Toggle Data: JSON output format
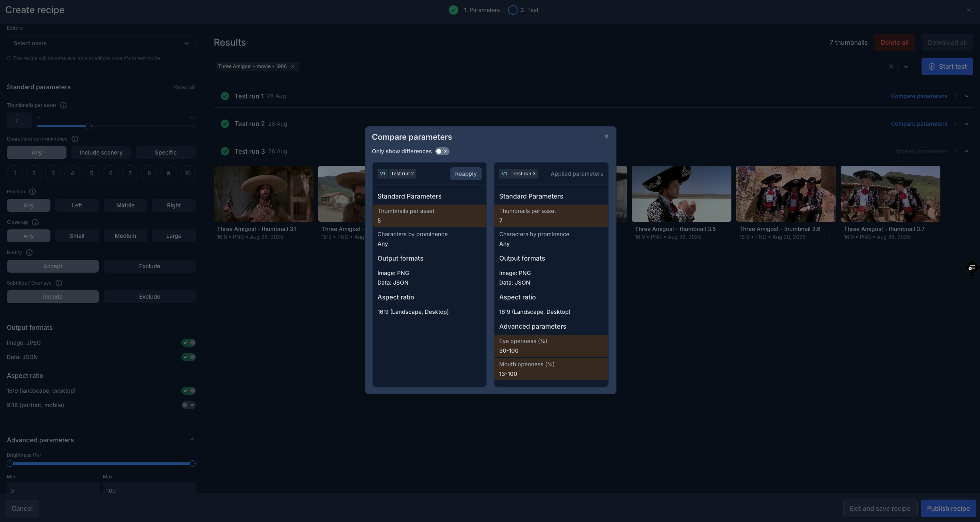Screen dimensions: 980x522 pos(189,357)
